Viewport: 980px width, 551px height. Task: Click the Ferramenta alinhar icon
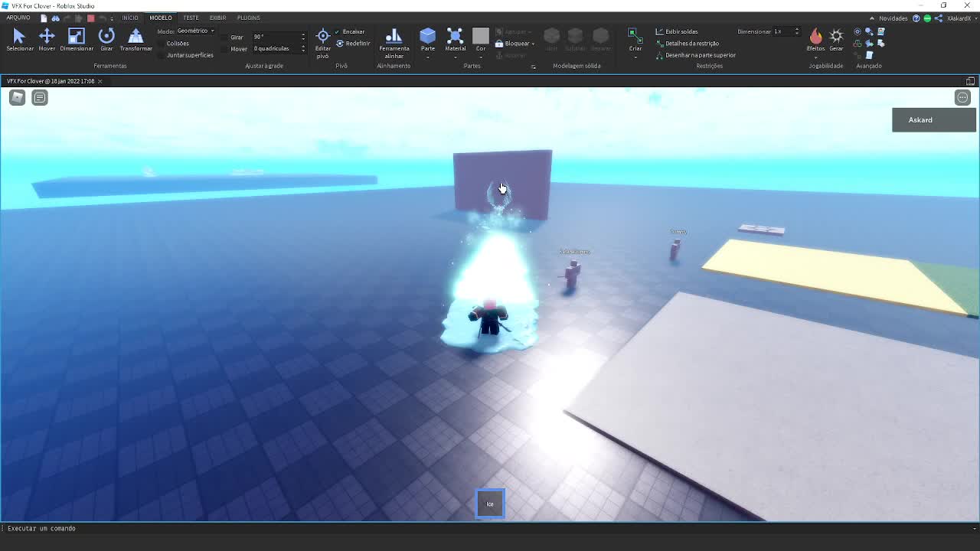[394, 38]
